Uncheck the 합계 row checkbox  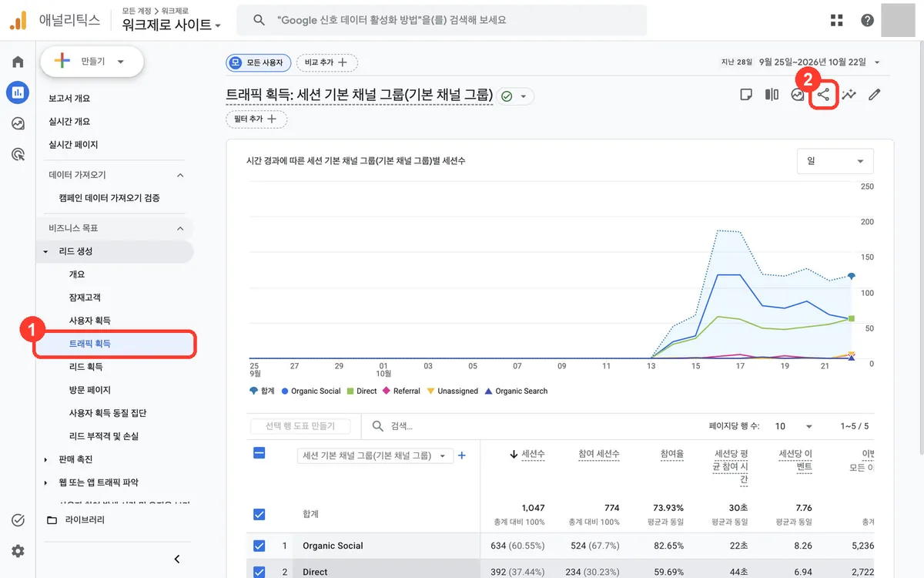[259, 514]
